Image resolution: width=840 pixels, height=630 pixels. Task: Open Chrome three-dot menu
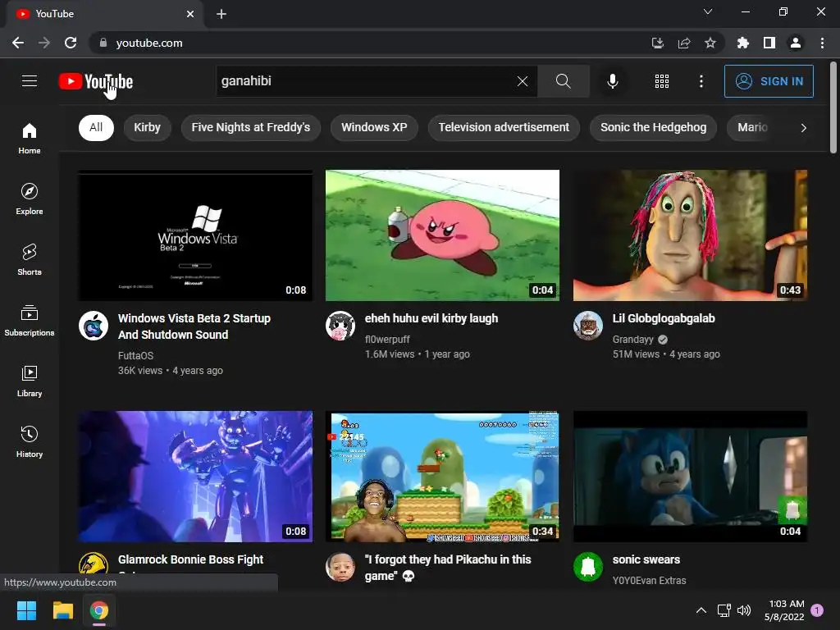pyautogui.click(x=822, y=43)
